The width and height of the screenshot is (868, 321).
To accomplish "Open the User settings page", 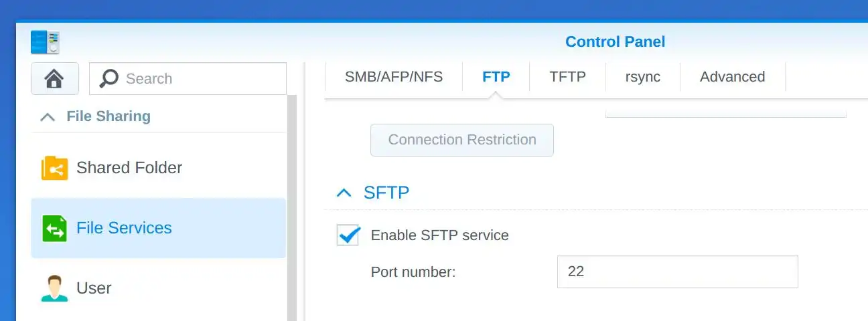I will (94, 288).
